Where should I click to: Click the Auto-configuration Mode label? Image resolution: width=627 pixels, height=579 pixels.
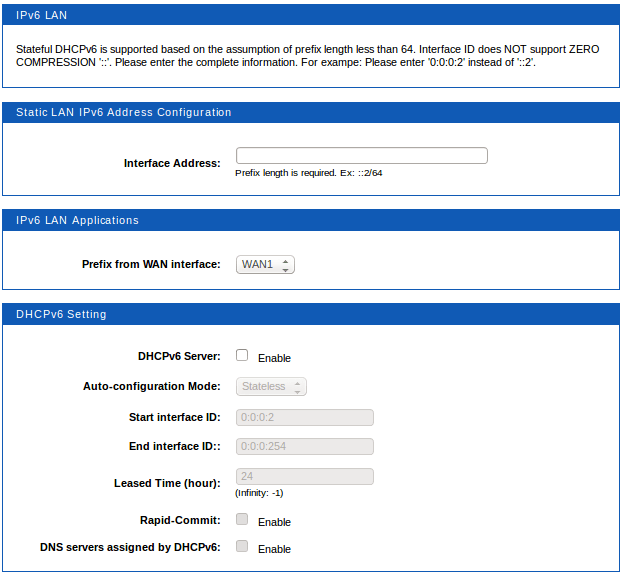[x=151, y=387]
